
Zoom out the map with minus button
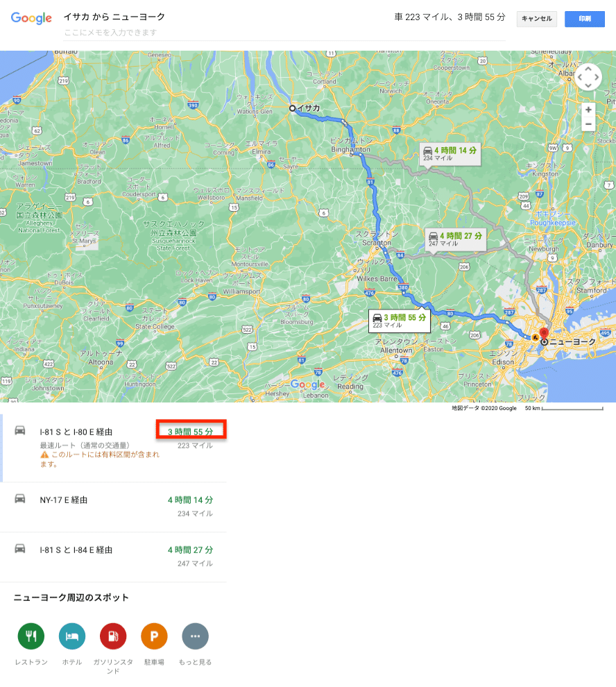click(x=588, y=124)
